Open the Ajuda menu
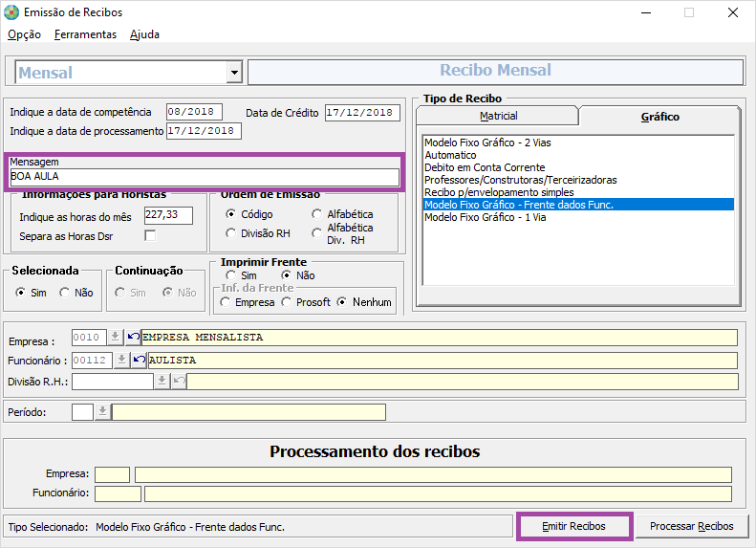 click(144, 34)
